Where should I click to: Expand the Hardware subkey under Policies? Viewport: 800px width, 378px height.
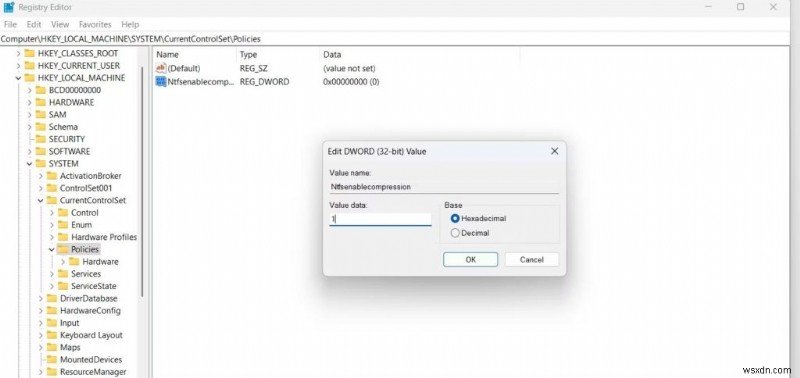(63, 261)
